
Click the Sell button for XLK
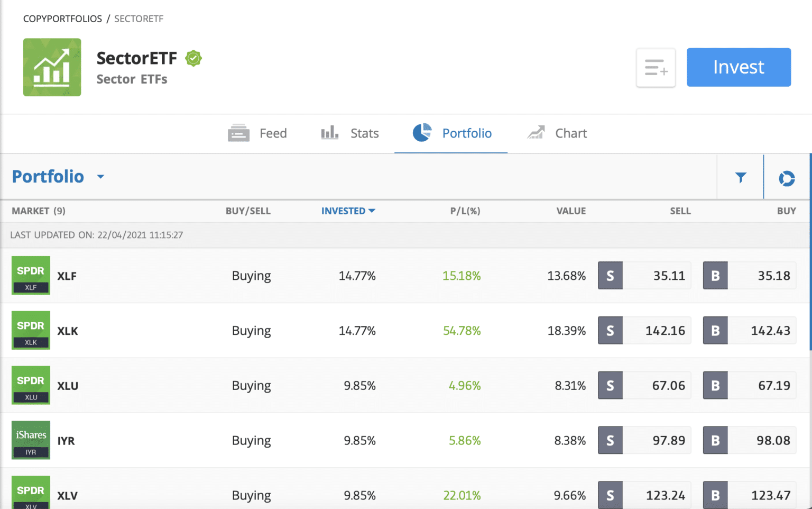pos(644,330)
